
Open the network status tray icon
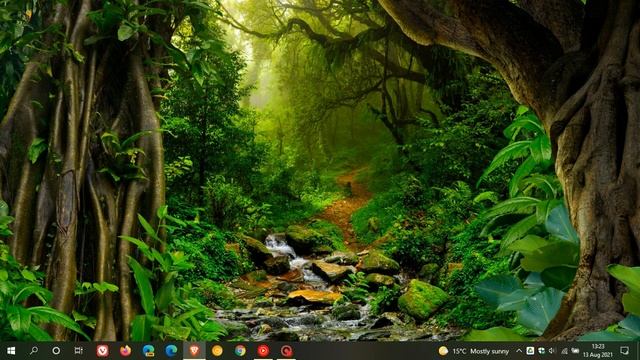tap(564, 351)
